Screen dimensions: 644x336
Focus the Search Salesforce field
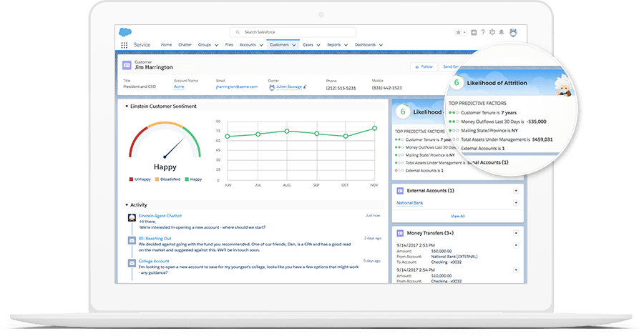[293, 32]
